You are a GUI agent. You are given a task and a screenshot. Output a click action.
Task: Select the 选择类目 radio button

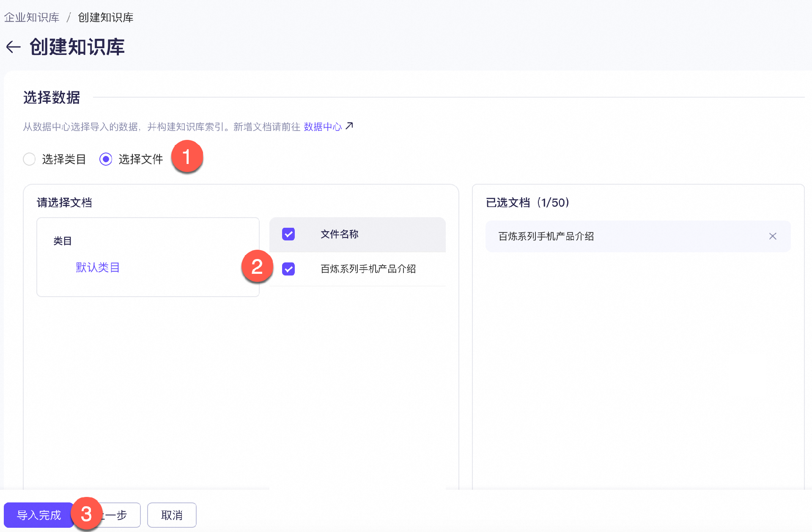29,159
